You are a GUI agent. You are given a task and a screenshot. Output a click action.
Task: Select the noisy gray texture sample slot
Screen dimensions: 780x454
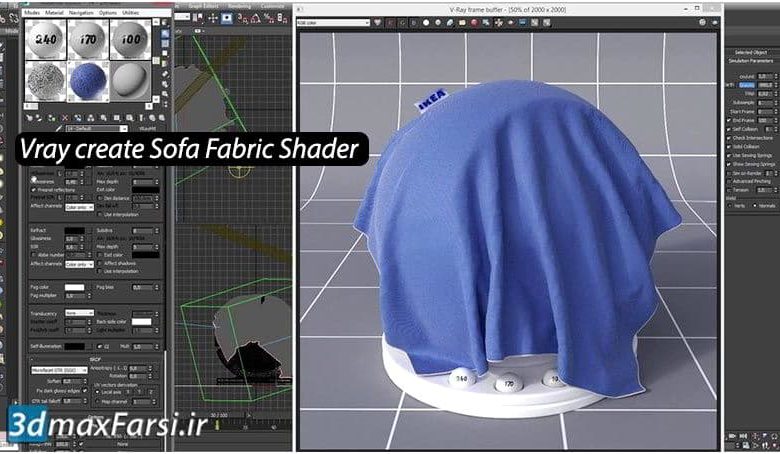click(46, 81)
